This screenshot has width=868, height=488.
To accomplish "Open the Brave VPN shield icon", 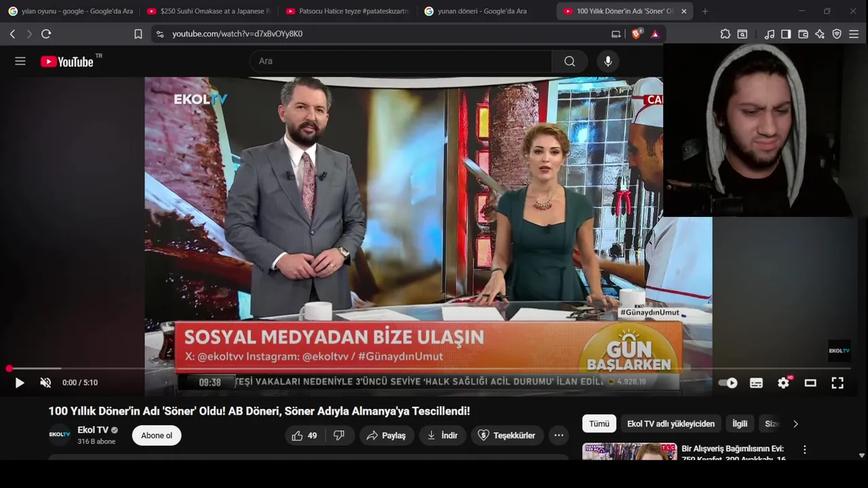I will (x=837, y=34).
